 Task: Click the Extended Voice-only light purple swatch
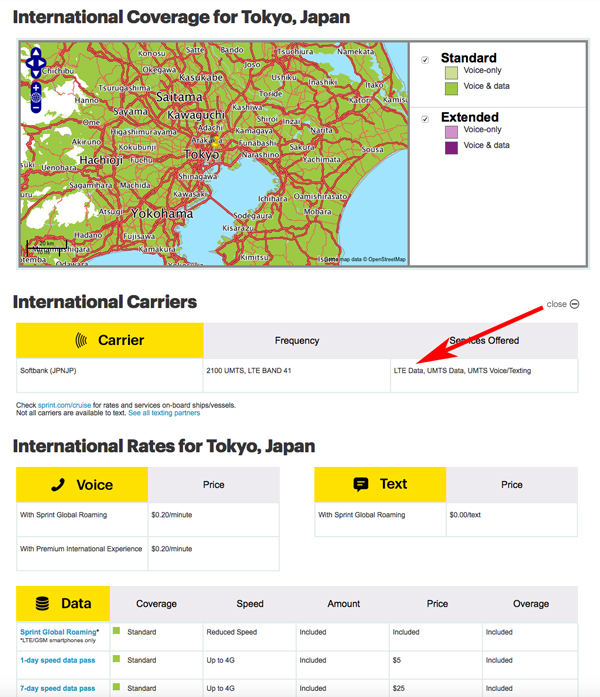coord(451,132)
